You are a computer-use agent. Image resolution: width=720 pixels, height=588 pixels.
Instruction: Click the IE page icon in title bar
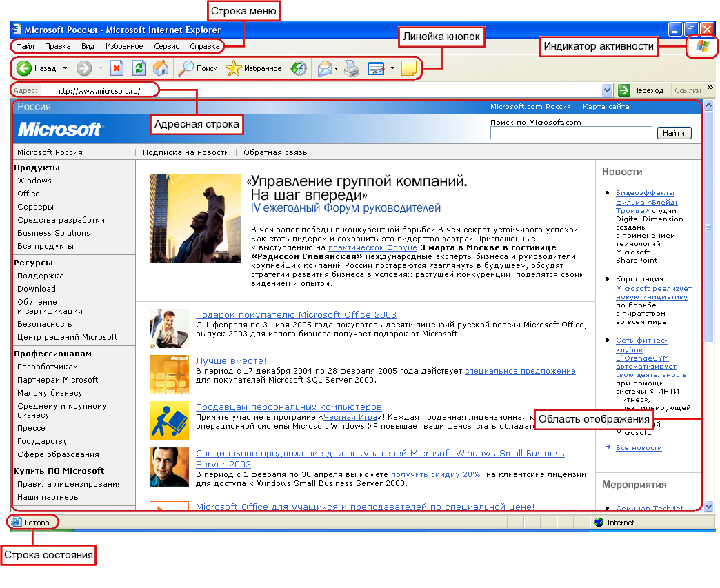coord(17,29)
